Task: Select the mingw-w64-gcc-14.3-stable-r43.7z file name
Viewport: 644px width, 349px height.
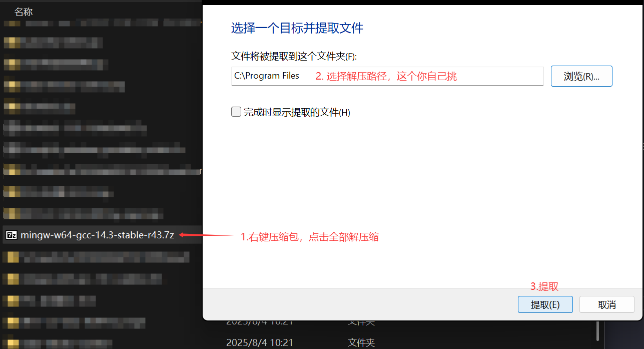Action: (97, 235)
